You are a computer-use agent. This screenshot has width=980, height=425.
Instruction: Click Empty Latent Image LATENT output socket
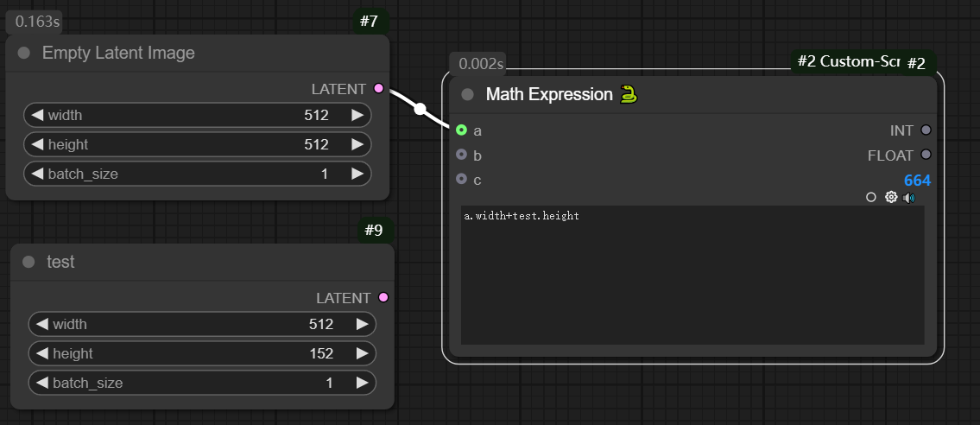coord(378,89)
